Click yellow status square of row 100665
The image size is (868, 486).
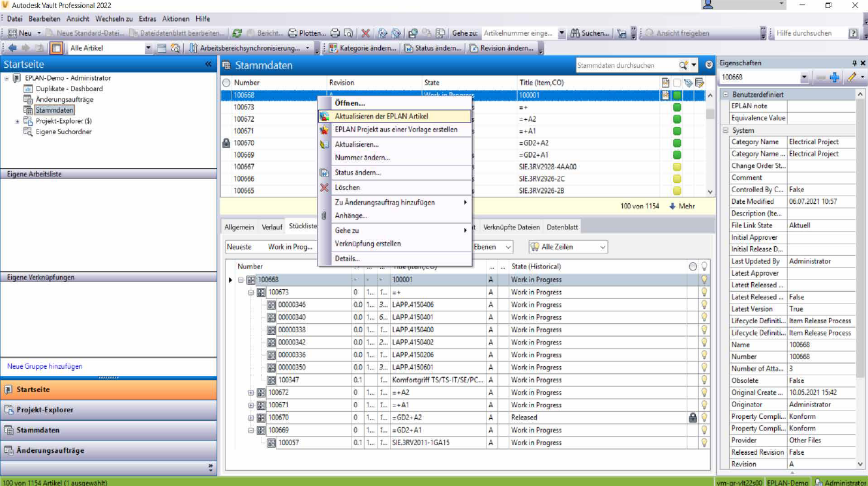point(677,191)
